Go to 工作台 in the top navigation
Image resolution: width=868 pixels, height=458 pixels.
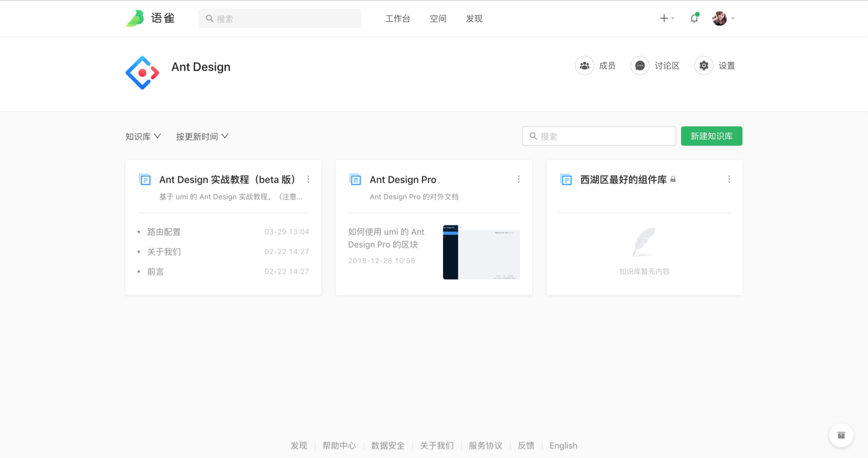click(398, 19)
